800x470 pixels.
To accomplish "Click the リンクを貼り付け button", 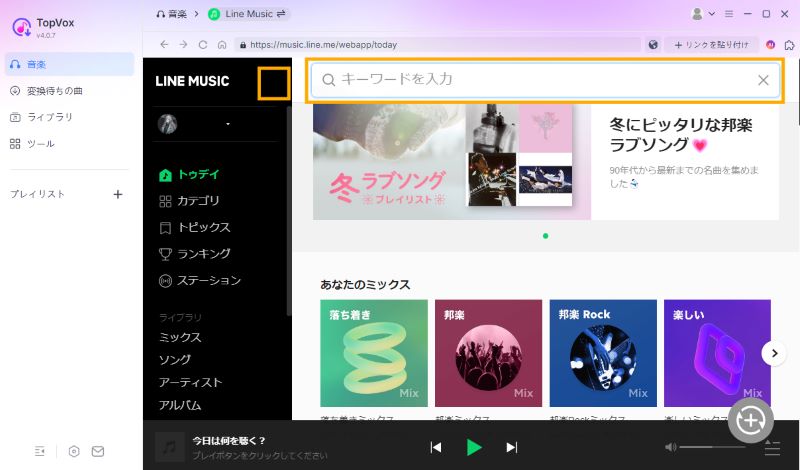I will [712, 45].
